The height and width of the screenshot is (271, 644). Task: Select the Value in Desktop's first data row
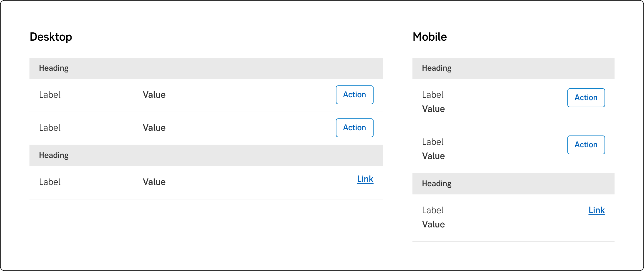154,95
